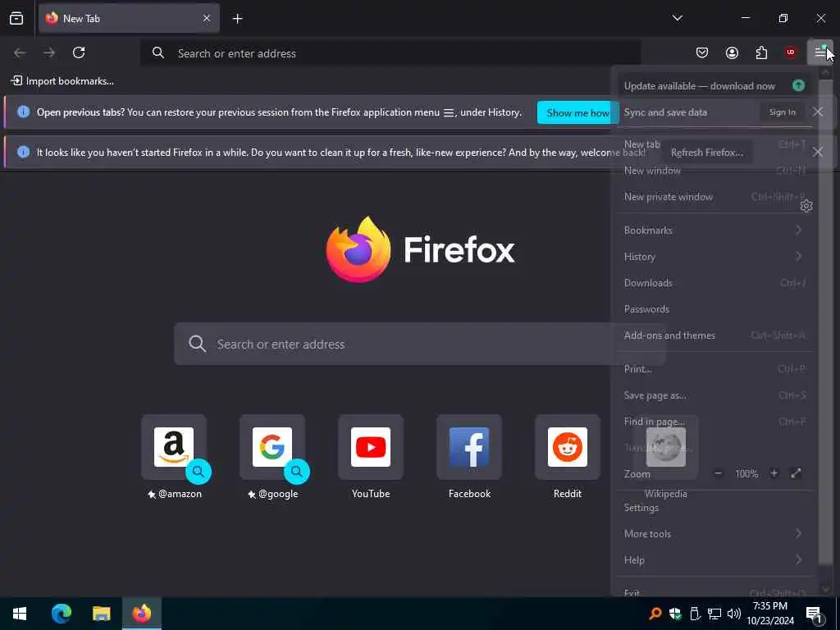
Task: Close the New Tab tab
Action: click(x=207, y=18)
